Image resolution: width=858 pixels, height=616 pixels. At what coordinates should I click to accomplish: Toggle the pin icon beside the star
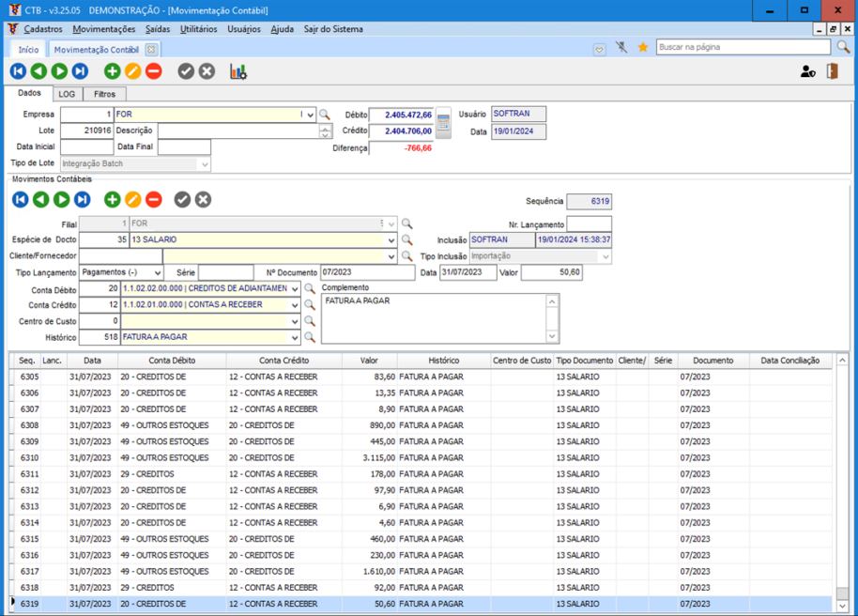(x=621, y=47)
